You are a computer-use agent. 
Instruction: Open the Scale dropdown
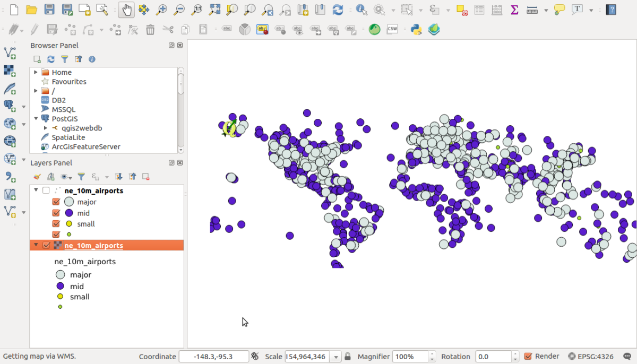tap(335, 357)
